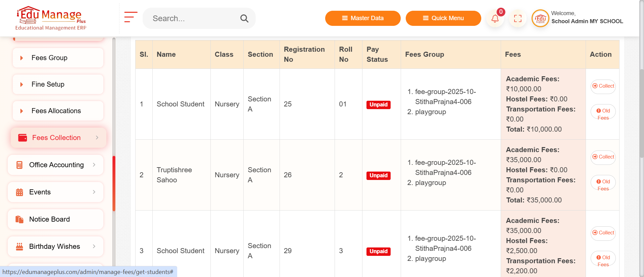Image resolution: width=644 pixels, height=277 pixels.
Task: Click registration number 25 cell
Action: pyautogui.click(x=307, y=104)
